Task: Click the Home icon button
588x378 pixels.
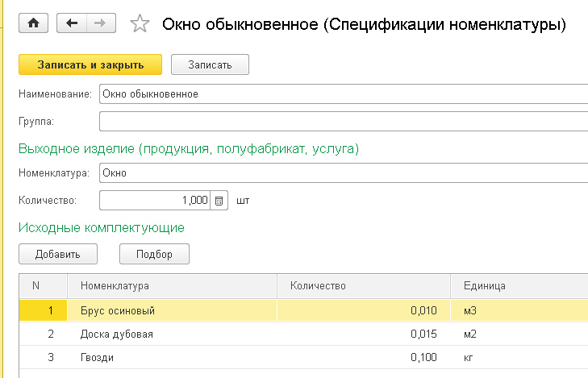Action: (x=33, y=23)
